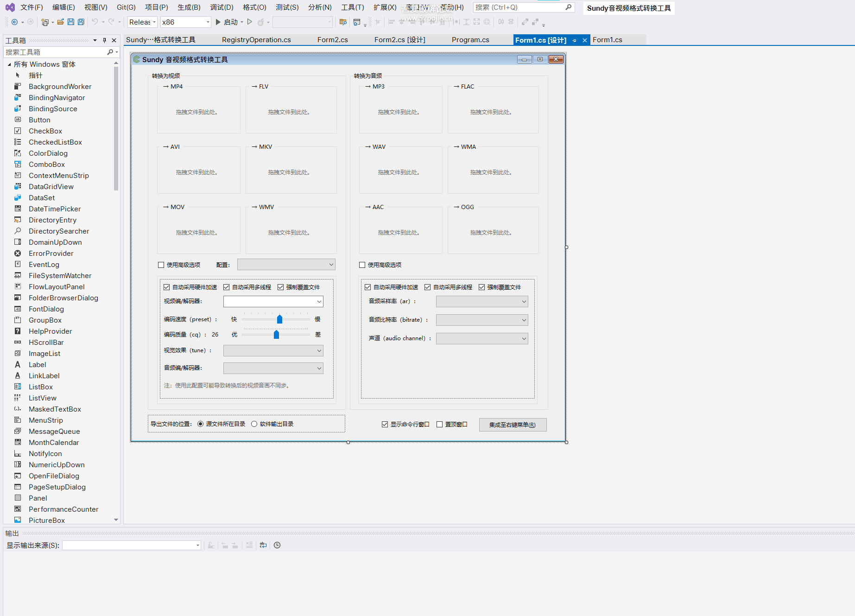Click the green Start debugging play icon
The image size is (855, 616).
pyautogui.click(x=218, y=22)
